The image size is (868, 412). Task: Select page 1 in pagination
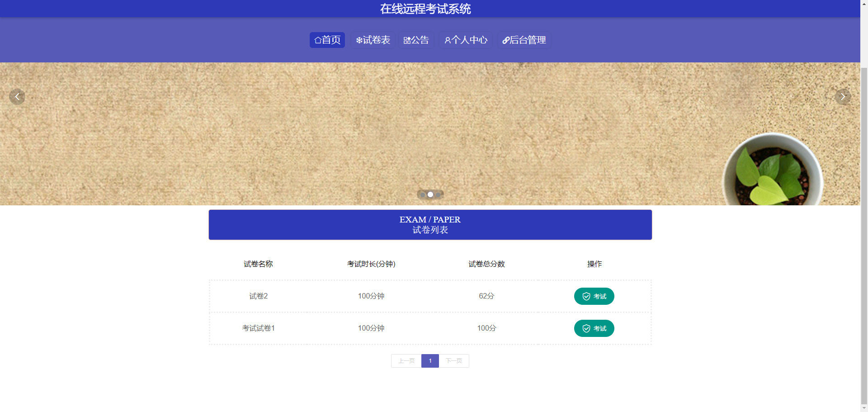coord(430,361)
